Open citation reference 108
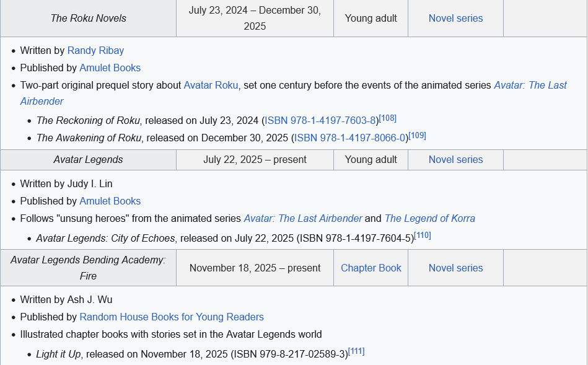 [388, 118]
